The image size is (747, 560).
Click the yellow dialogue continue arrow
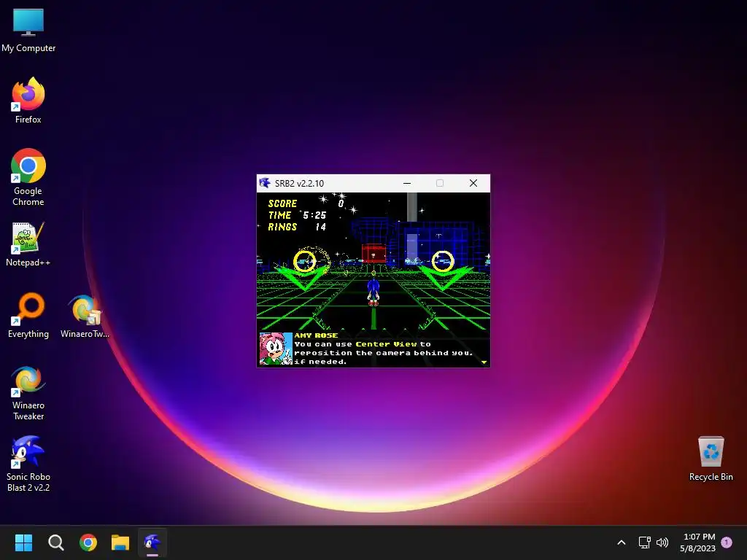pyautogui.click(x=484, y=362)
